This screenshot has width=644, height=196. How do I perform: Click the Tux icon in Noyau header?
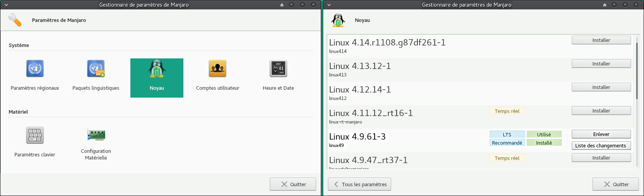point(338,20)
